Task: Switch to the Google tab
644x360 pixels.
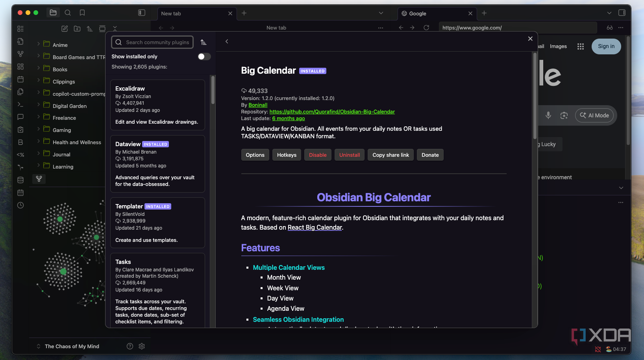Action: tap(437, 13)
